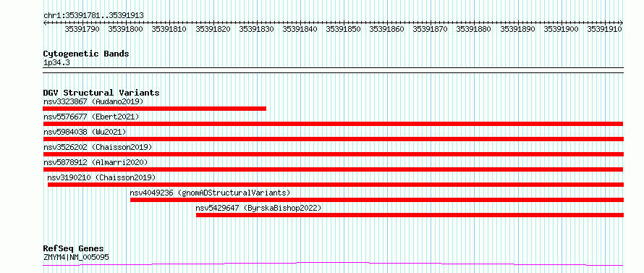Click ruler position 35391840
The width and height of the screenshot is (644, 273).
(x=300, y=29)
